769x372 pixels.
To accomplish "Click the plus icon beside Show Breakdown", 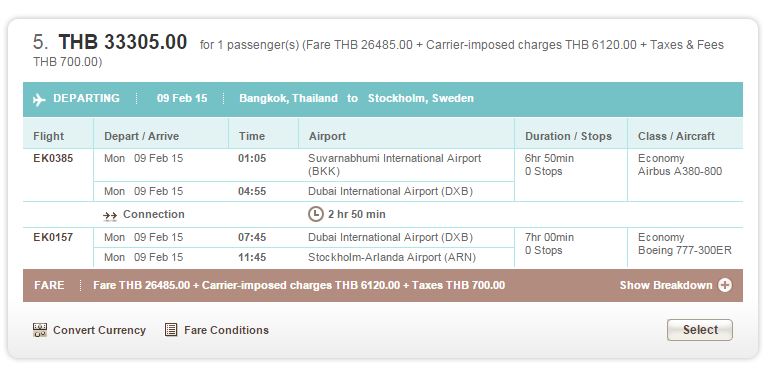I will [x=725, y=285].
